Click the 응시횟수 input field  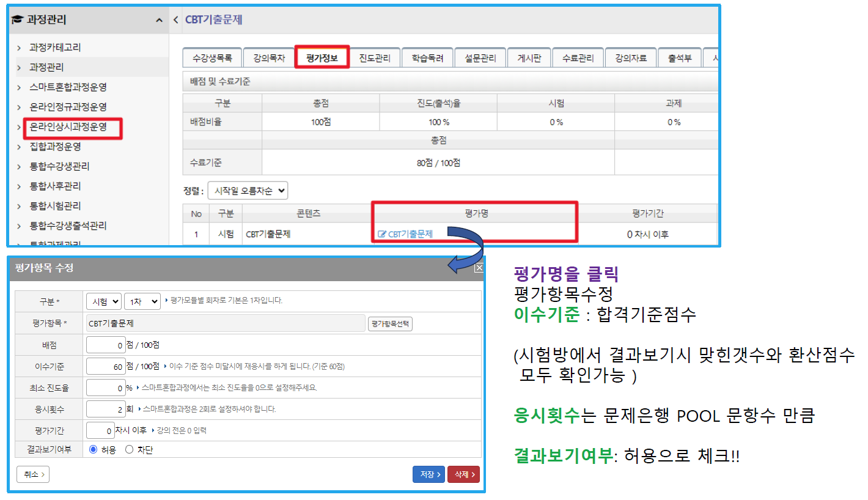[106, 409]
